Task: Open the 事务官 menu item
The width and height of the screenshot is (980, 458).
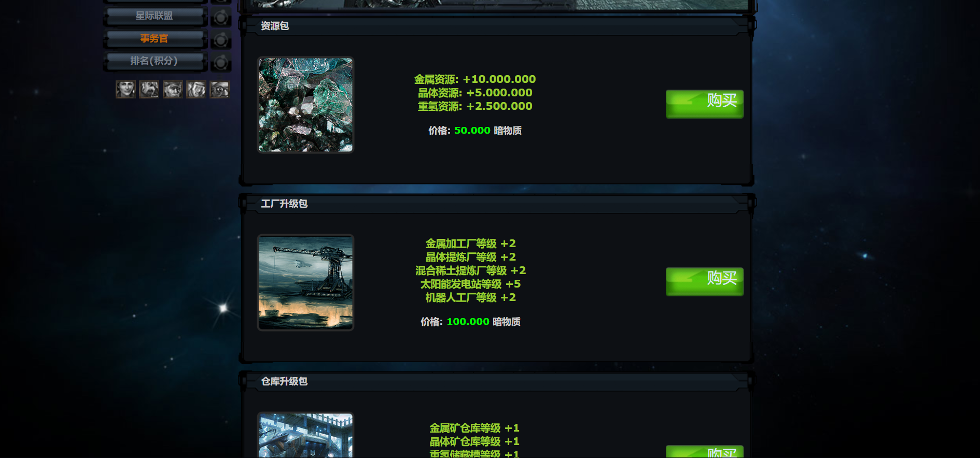Action: (x=155, y=39)
